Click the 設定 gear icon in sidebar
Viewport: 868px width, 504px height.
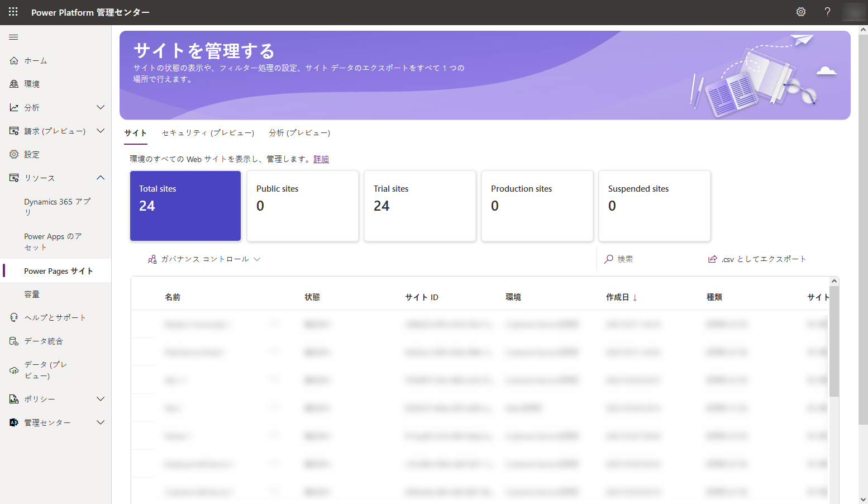coord(14,154)
